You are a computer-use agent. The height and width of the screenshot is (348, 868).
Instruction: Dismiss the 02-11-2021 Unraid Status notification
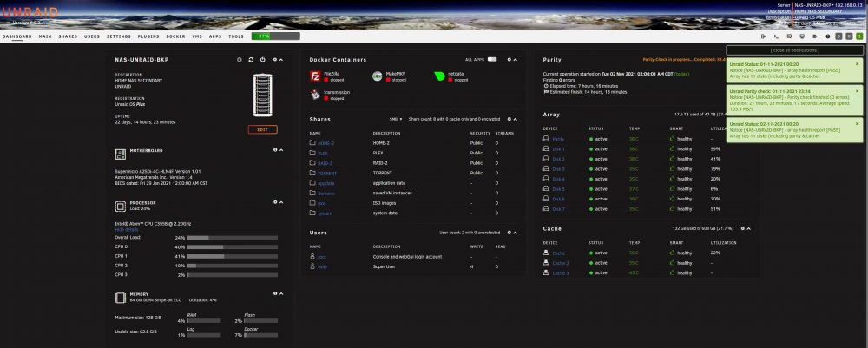[x=858, y=124]
